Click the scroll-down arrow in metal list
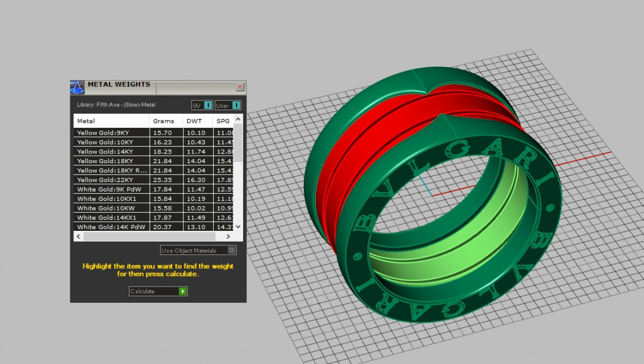The height and width of the screenshot is (364, 644). click(x=239, y=228)
